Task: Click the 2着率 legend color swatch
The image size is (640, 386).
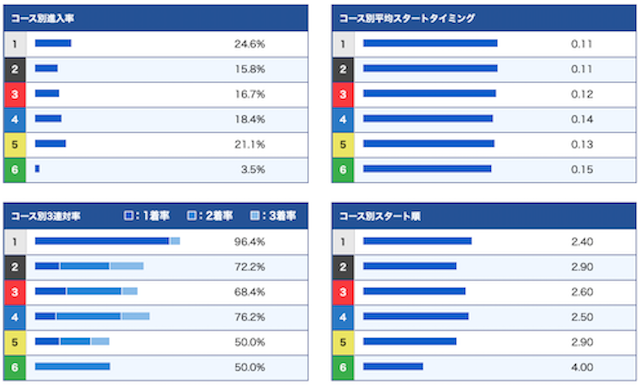Action: tap(191, 215)
